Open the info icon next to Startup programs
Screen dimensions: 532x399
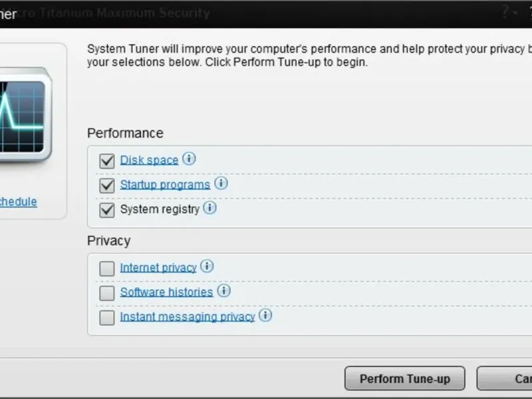221,184
